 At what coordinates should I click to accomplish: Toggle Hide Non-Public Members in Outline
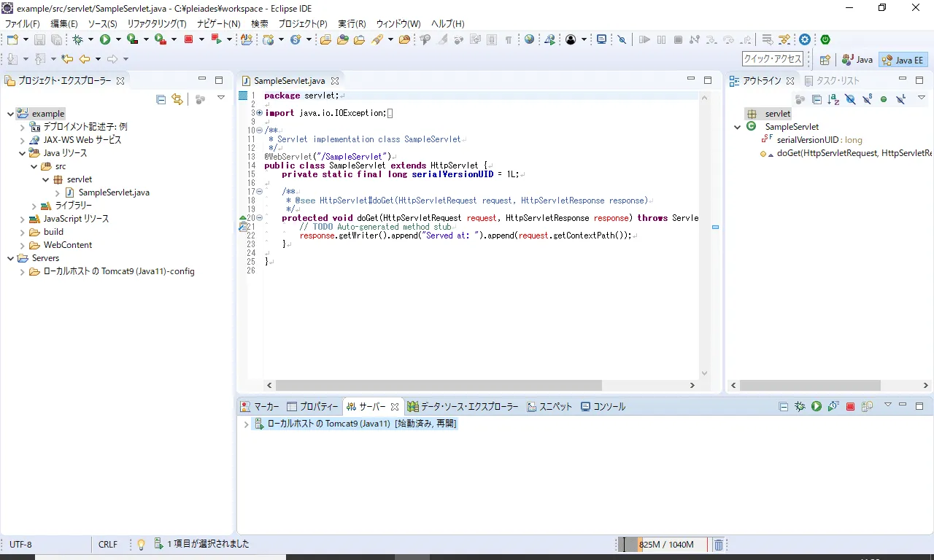tap(884, 99)
